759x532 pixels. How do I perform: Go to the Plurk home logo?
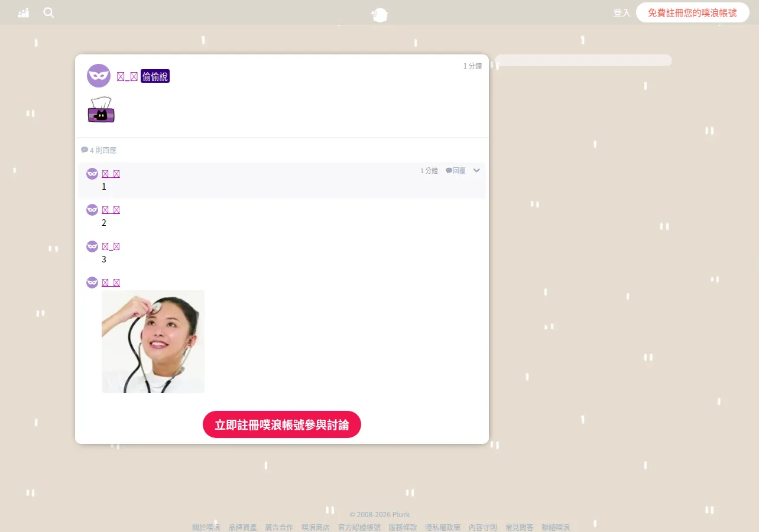pos(379,15)
